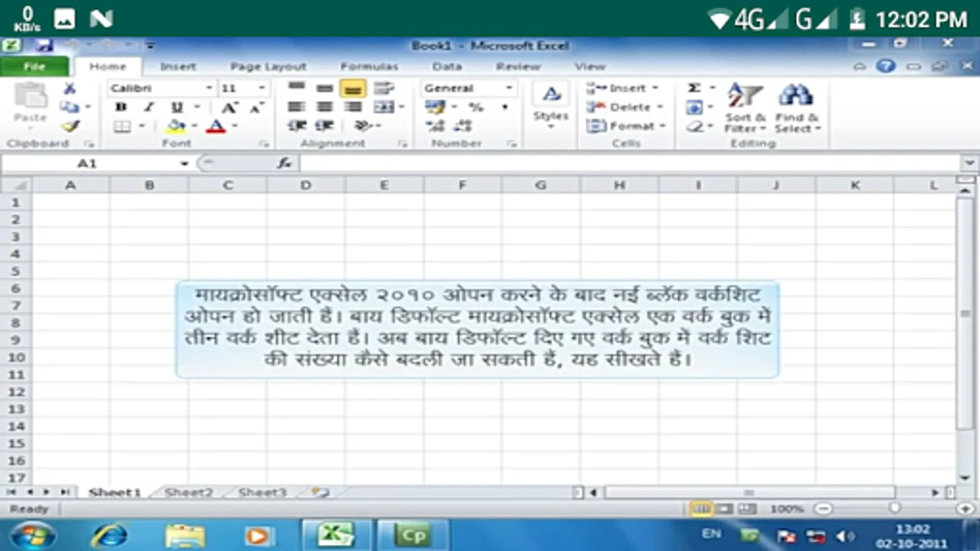Viewport: 980px width, 551px height.
Task: Open Windows Media Player from taskbar
Action: tap(258, 536)
